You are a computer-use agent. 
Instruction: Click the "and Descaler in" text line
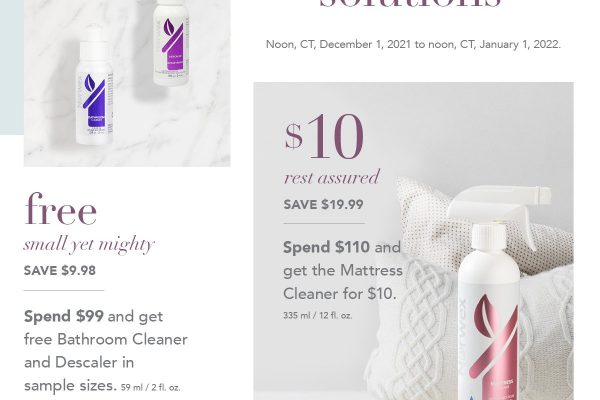coord(79,362)
